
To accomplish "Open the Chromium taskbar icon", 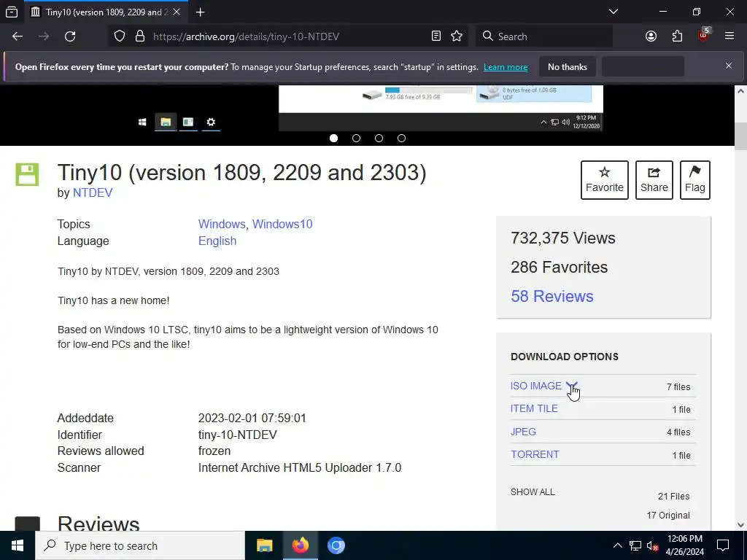I will (336, 545).
